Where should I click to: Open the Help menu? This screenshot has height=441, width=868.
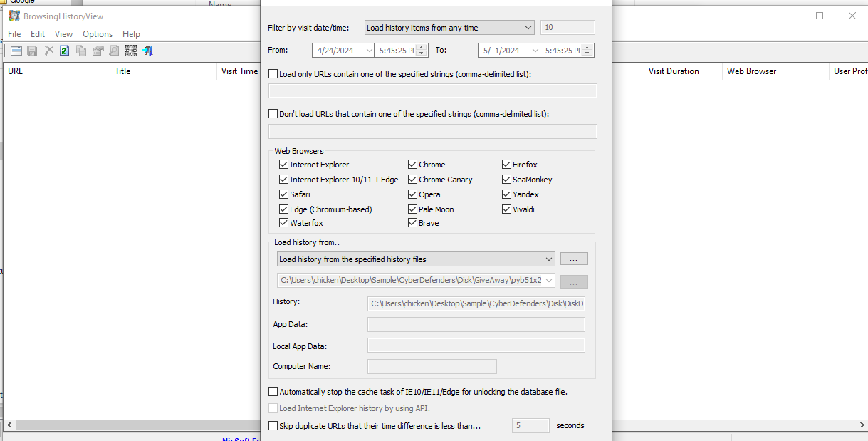pyautogui.click(x=131, y=34)
